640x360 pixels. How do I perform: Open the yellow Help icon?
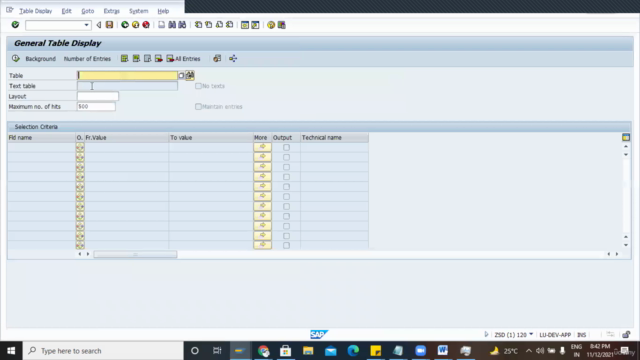click(x=271, y=25)
